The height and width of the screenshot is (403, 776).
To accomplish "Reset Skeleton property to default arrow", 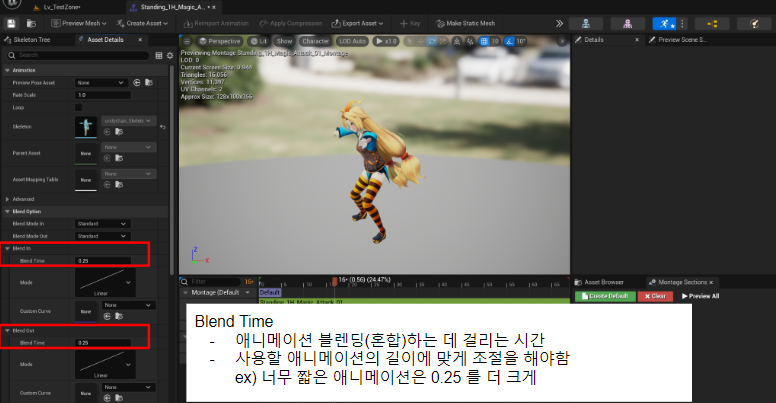I will (x=163, y=127).
